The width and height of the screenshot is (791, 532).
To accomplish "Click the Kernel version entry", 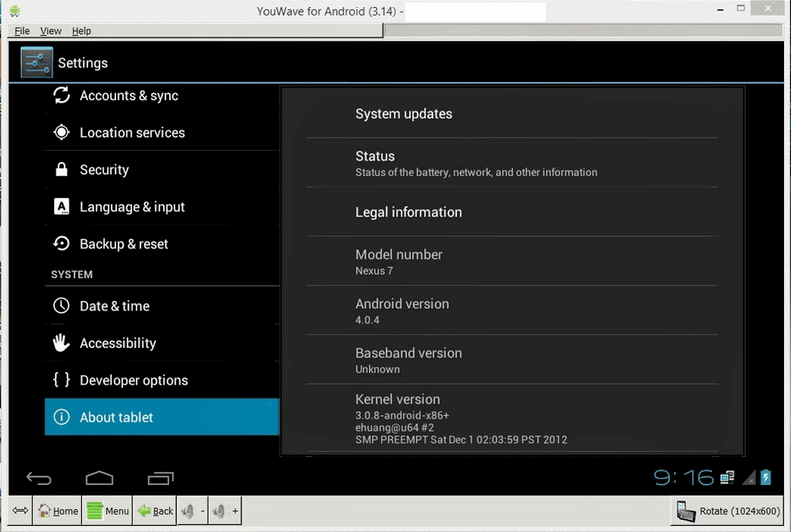I will pyautogui.click(x=512, y=418).
